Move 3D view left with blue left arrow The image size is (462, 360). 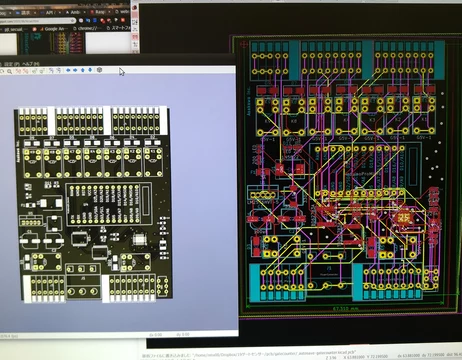point(68,70)
